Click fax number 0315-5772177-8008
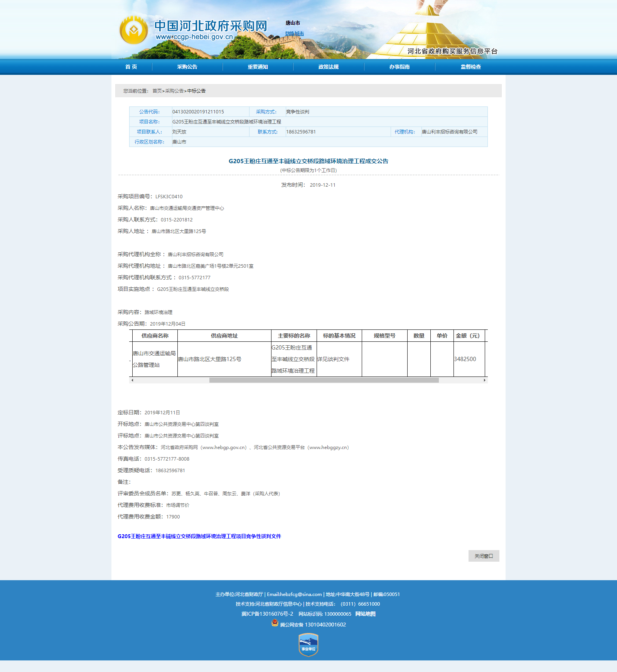This screenshot has width=617, height=672. click(x=167, y=459)
